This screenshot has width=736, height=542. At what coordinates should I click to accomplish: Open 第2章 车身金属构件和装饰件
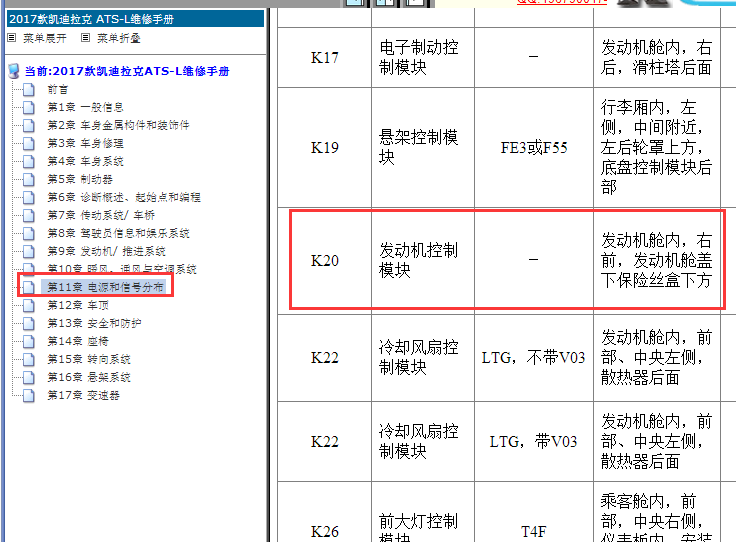(118, 125)
